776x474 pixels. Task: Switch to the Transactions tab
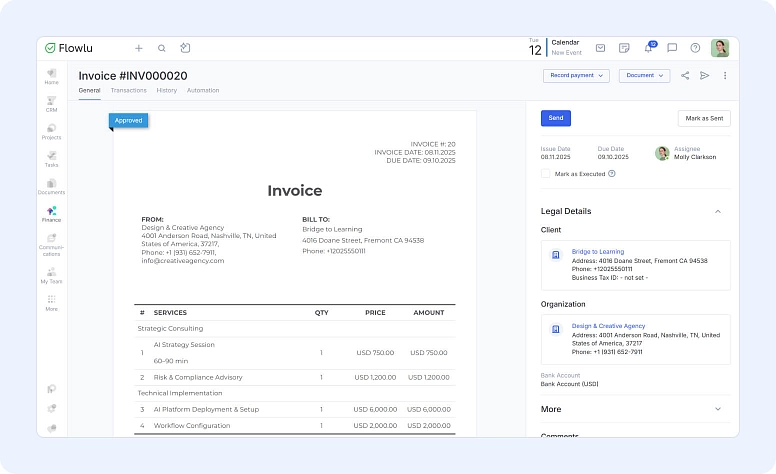coord(129,91)
